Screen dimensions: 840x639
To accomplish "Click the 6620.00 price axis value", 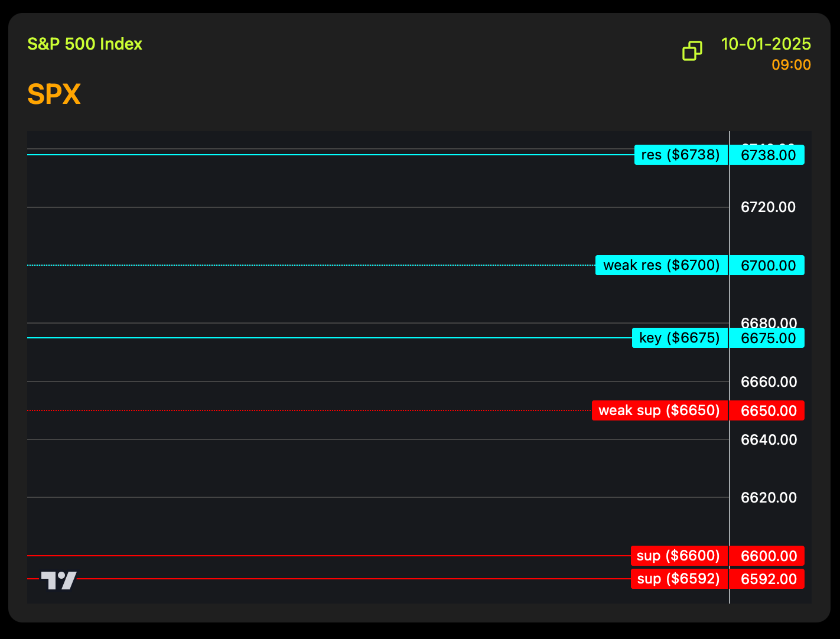I will point(768,498).
